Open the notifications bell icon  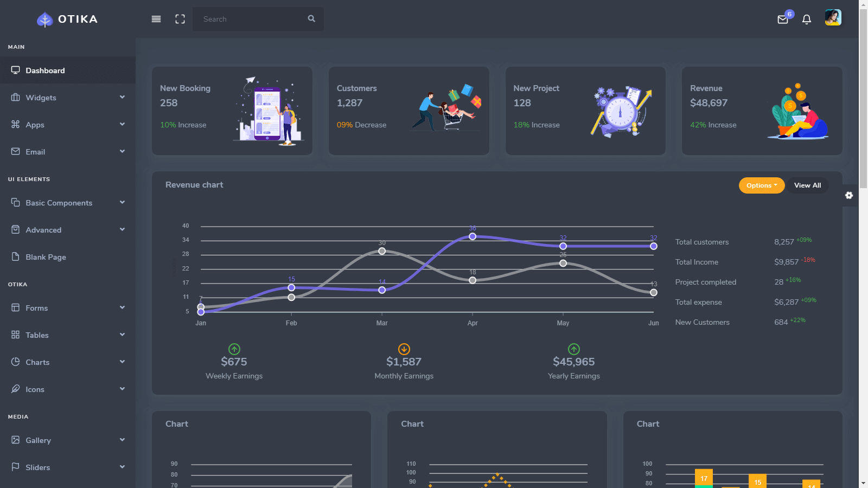pos(807,20)
